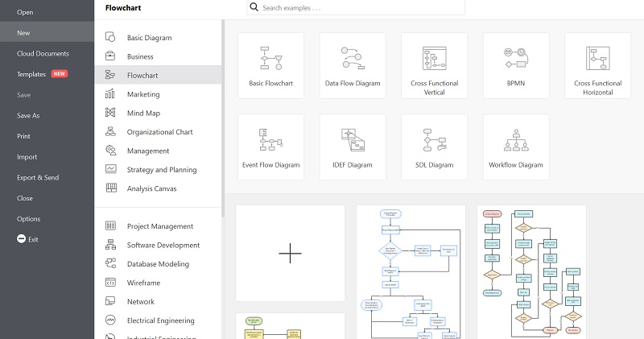Click the Business briefcase icon
Screen dimensions: 644x339
(110, 56)
